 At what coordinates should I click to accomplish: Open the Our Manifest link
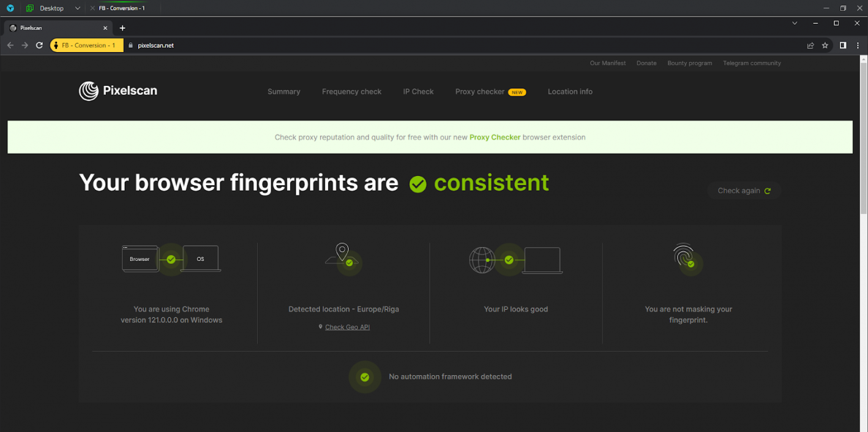608,63
